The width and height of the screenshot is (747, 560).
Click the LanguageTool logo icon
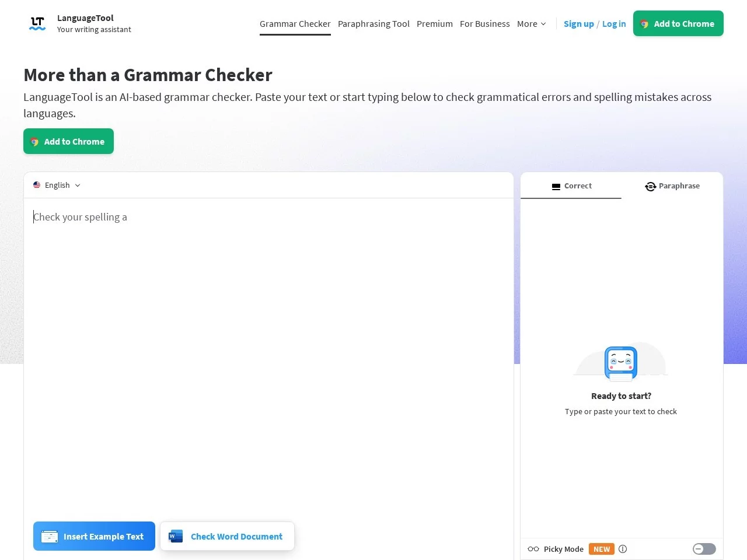37,23
